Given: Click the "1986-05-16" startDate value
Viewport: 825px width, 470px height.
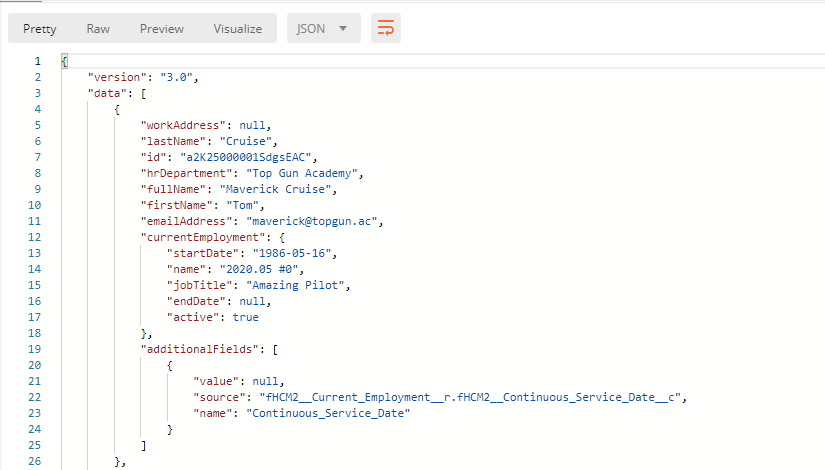Looking at the screenshot, I should (x=292, y=253).
